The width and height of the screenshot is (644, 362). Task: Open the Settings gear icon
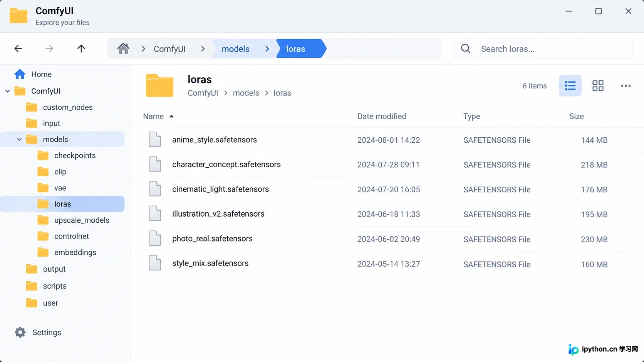click(x=20, y=332)
